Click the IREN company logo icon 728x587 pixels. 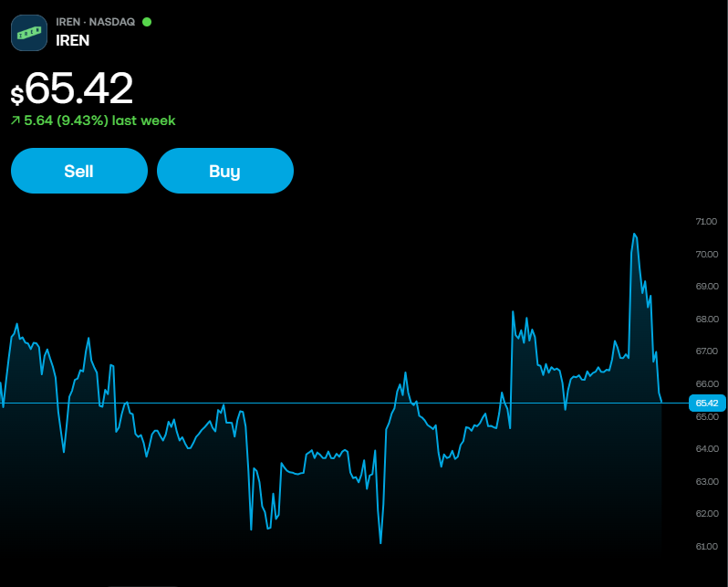point(29,33)
